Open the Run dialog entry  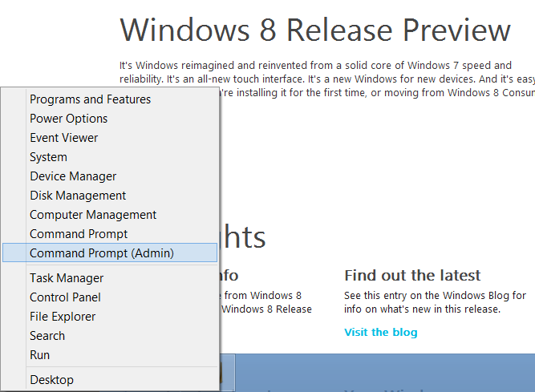click(x=110, y=355)
